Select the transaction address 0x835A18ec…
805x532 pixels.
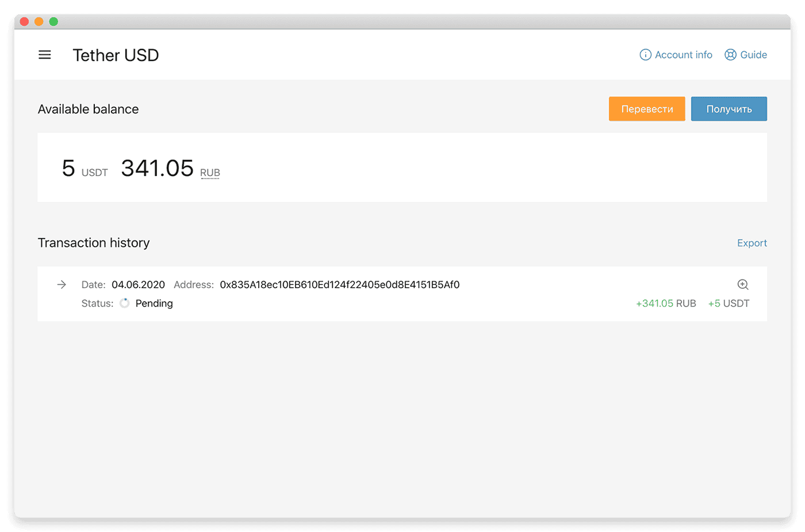340,285
